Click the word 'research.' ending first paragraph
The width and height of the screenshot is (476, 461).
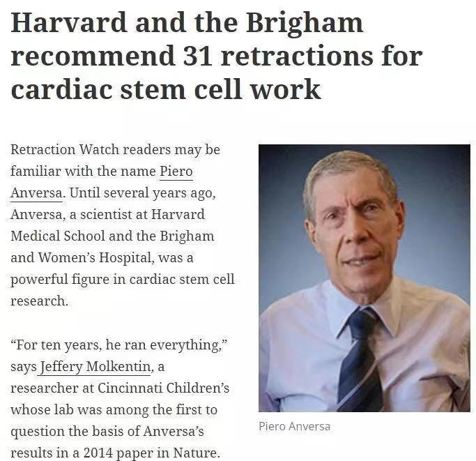39,301
